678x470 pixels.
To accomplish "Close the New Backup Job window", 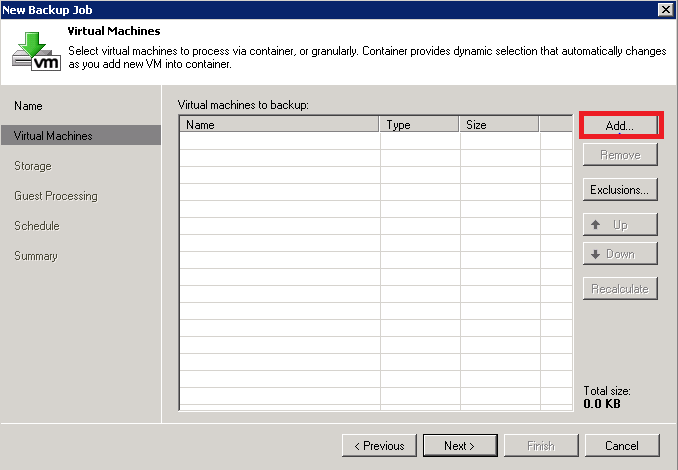I will point(665,10).
